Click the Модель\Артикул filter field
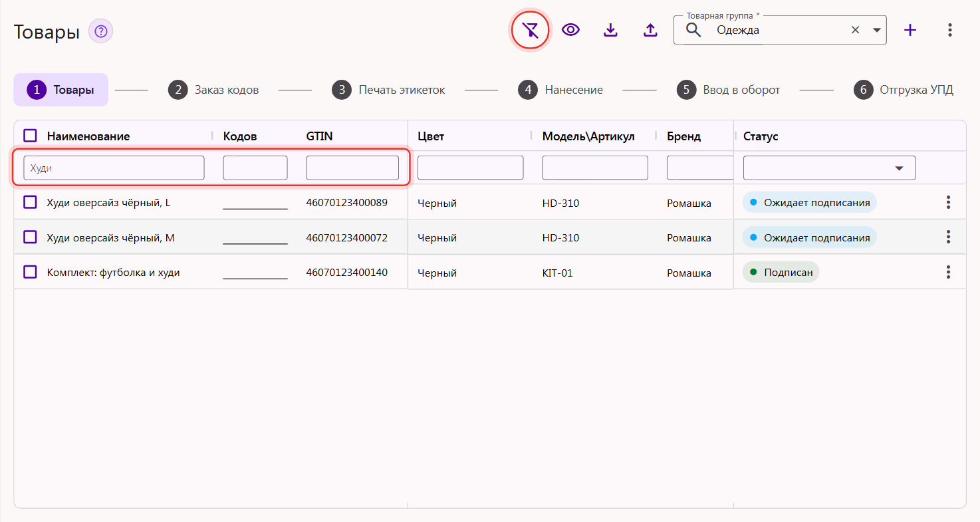This screenshot has width=980, height=522. [x=595, y=168]
